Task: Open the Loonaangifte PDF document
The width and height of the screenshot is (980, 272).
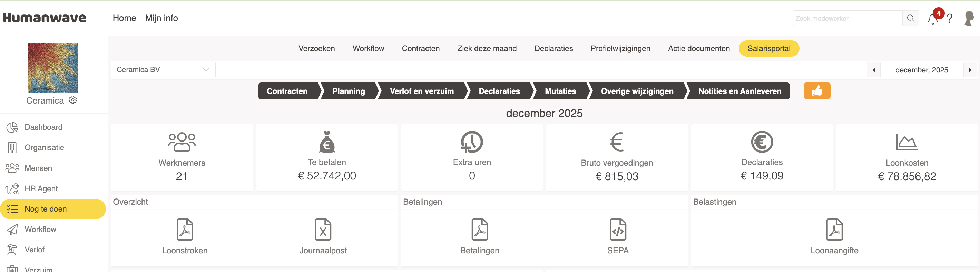Action: pos(834,230)
